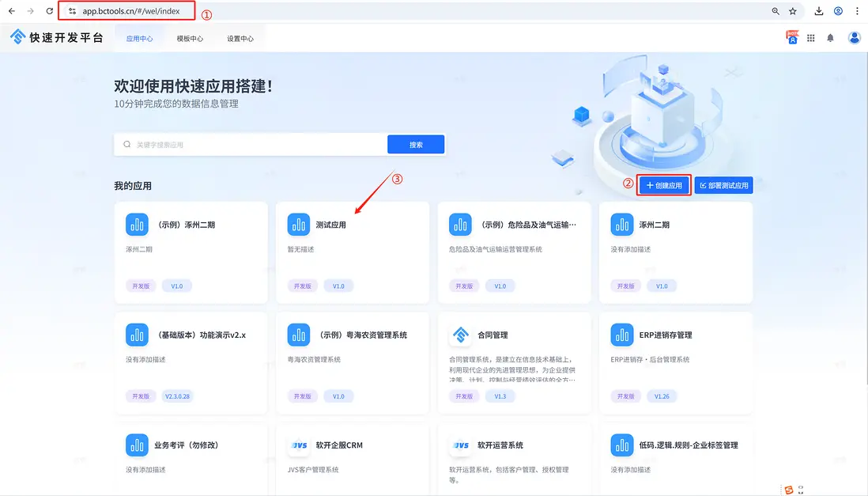Viewport: 868px width, 496px height.
Task: Click the V1.3 version tag on 合同管理
Action: (500, 396)
